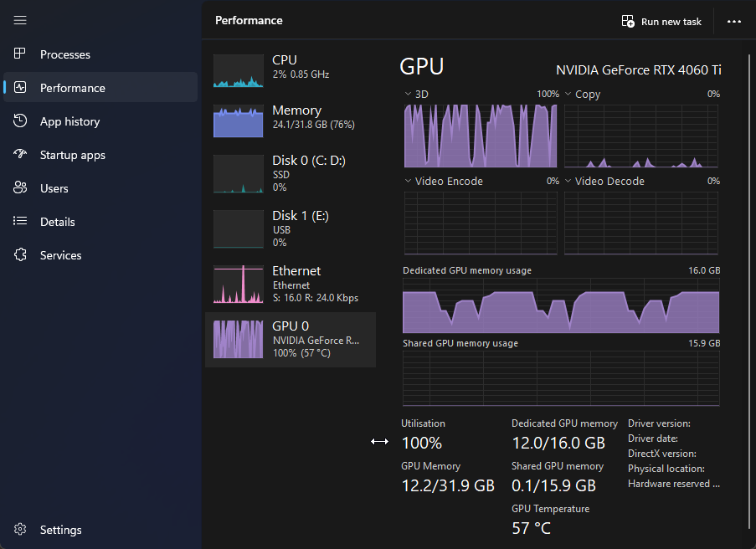
Task: Open Startup apps gauge icon
Action: (21, 155)
